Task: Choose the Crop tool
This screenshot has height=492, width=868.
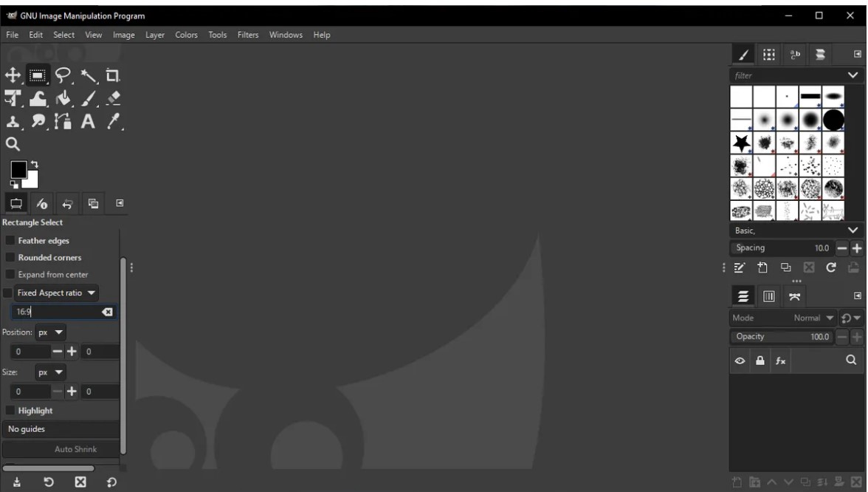Action: pyautogui.click(x=111, y=75)
